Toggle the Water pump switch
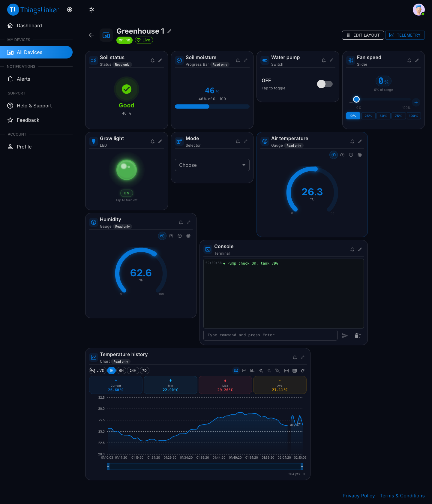 325,84
